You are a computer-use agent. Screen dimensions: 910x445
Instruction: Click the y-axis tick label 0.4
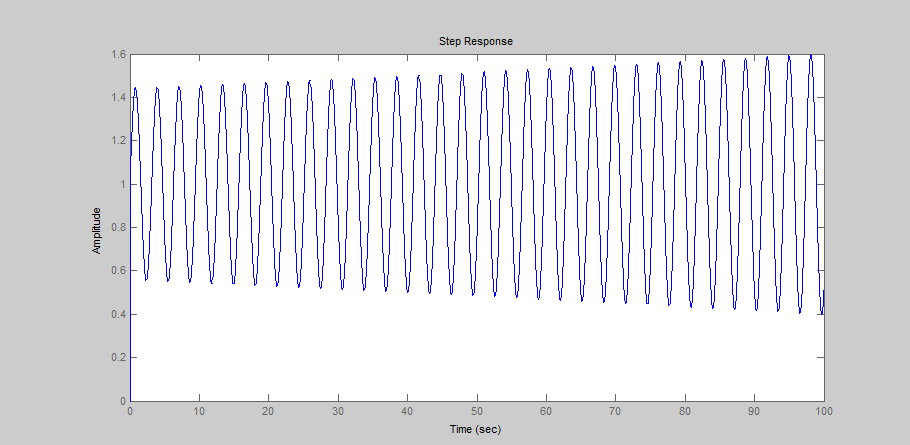click(118, 315)
